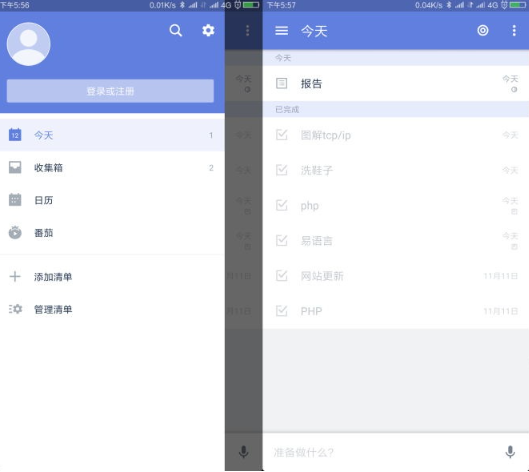Open the 日历 calendar view
Screen dimensions: 529x472
[x=112, y=200]
